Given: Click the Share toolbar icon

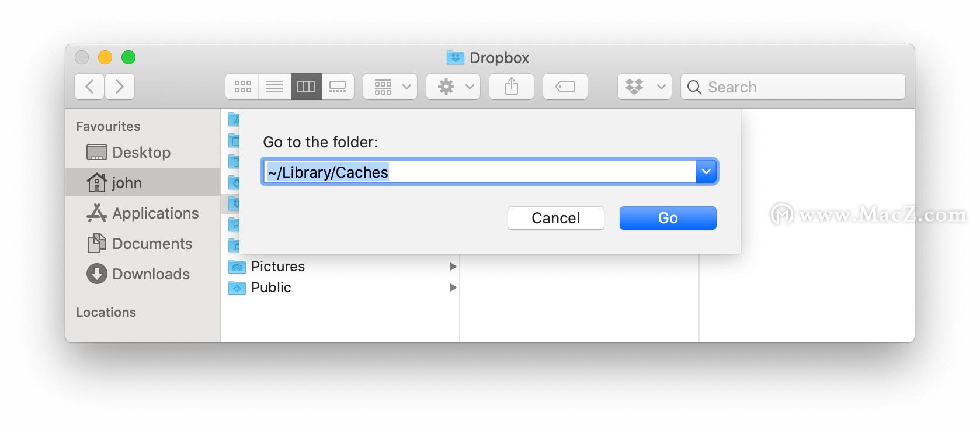Looking at the screenshot, I should point(512,87).
